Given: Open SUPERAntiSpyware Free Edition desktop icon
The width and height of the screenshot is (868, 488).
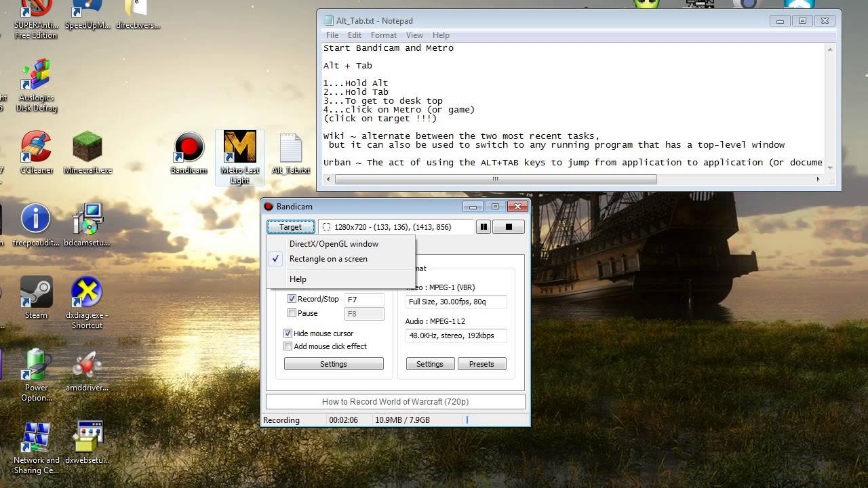Looking at the screenshot, I should point(36,20).
